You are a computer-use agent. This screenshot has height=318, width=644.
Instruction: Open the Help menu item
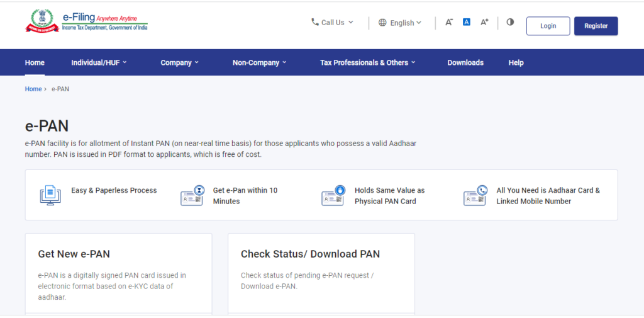[x=516, y=62]
